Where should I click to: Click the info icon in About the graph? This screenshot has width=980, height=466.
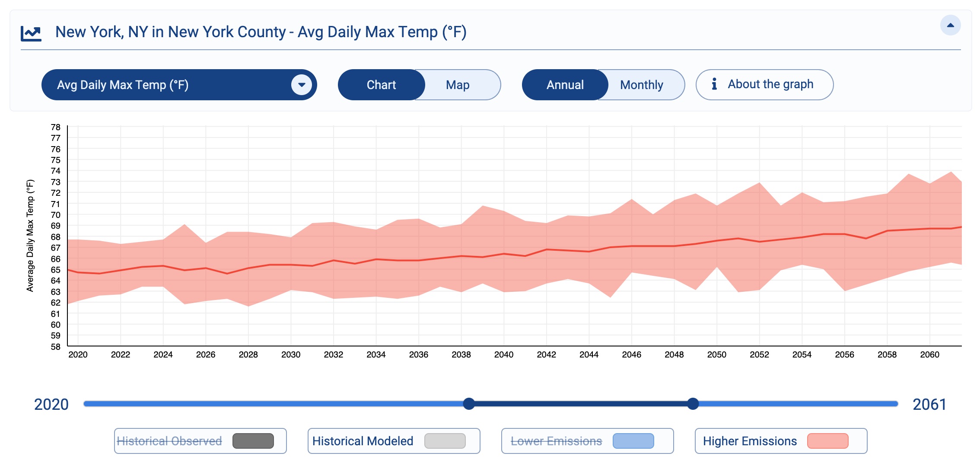[715, 84]
